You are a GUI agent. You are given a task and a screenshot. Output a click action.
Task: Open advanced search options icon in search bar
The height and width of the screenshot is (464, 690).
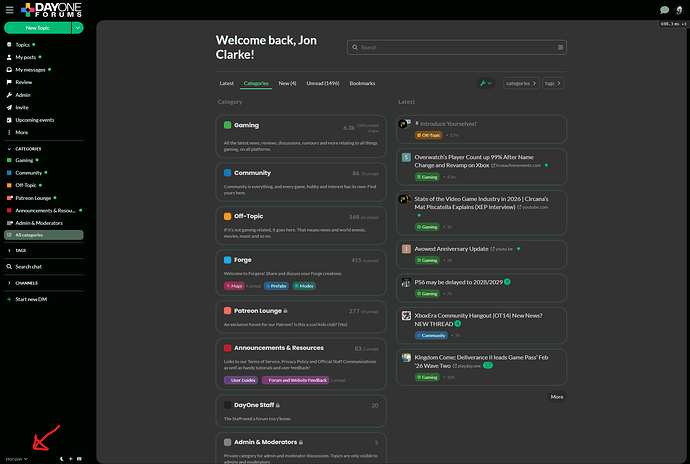point(560,47)
